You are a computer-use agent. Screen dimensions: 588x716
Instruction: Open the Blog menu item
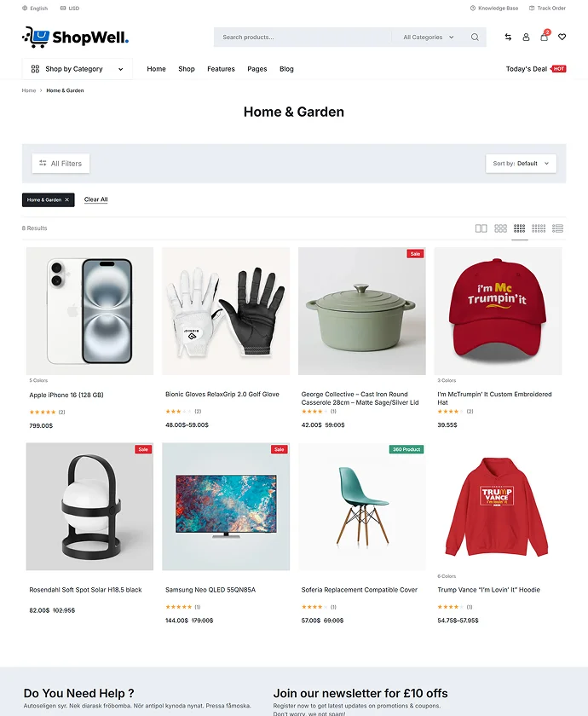(x=286, y=69)
